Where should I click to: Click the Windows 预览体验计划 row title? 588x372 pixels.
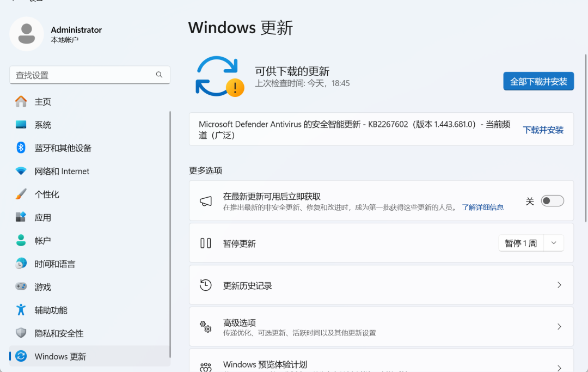click(x=265, y=364)
